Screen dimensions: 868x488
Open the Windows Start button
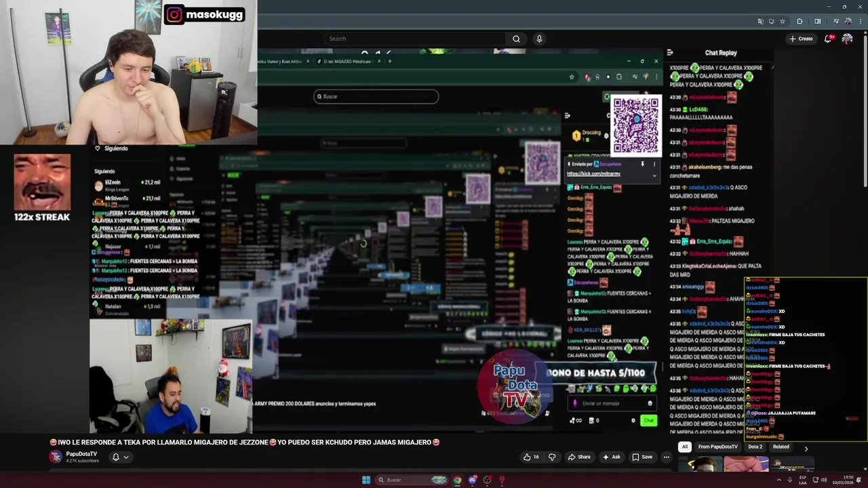366,480
